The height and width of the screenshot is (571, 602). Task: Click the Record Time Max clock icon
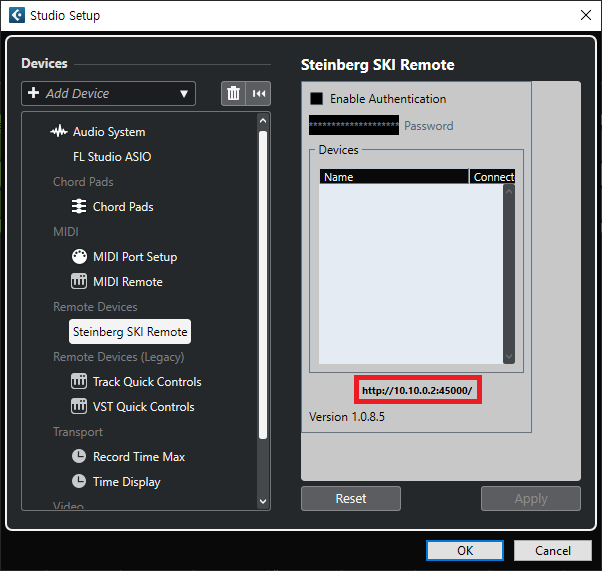[x=79, y=456]
